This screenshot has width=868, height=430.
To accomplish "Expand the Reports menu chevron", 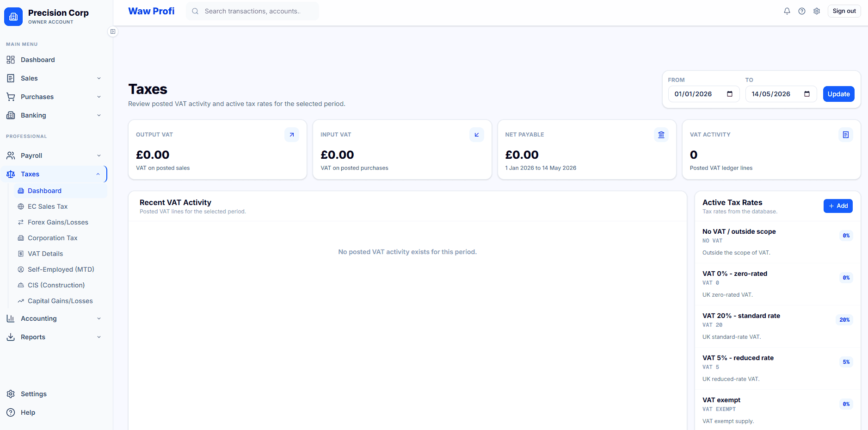I will pos(99,337).
